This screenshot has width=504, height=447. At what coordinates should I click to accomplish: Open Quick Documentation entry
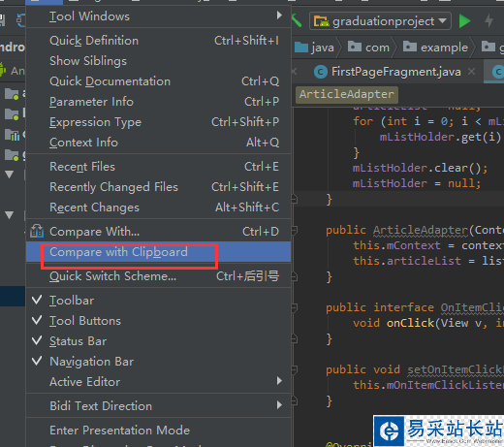coord(158,81)
